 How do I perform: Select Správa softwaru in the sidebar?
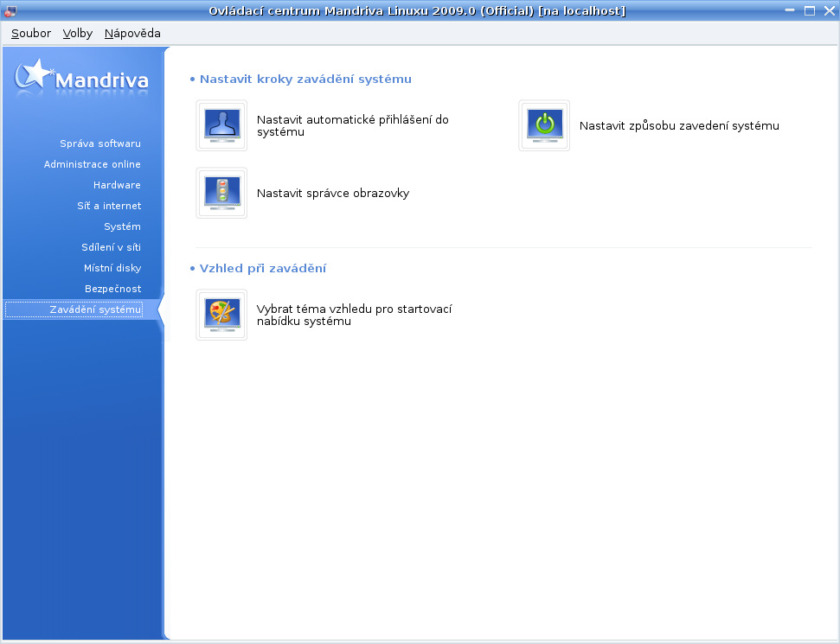pos(100,143)
